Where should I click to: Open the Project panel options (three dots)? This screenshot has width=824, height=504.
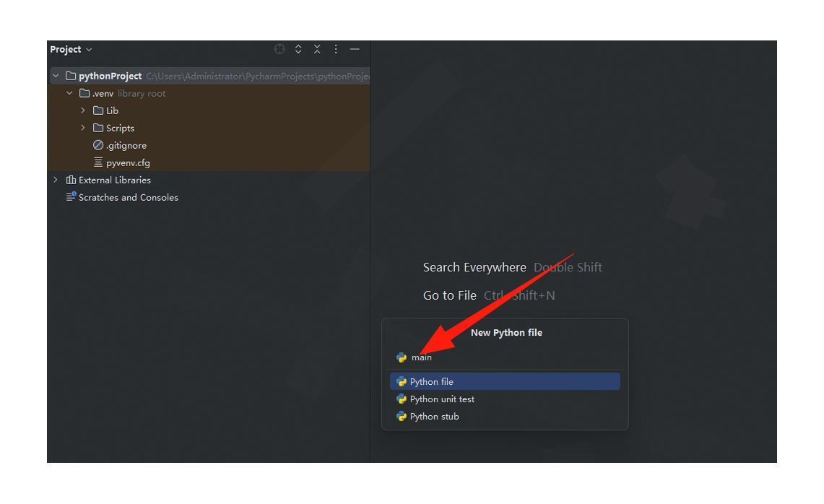point(336,49)
